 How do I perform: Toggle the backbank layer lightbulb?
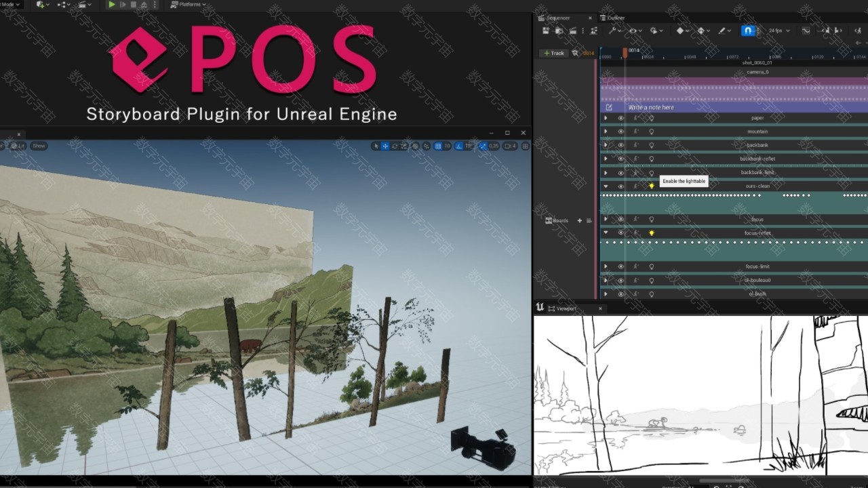[652, 145]
